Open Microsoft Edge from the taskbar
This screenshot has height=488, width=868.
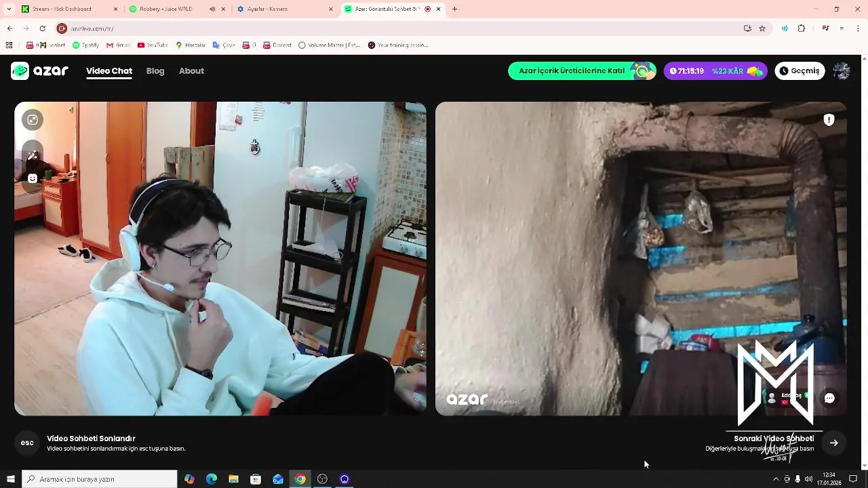[212, 479]
